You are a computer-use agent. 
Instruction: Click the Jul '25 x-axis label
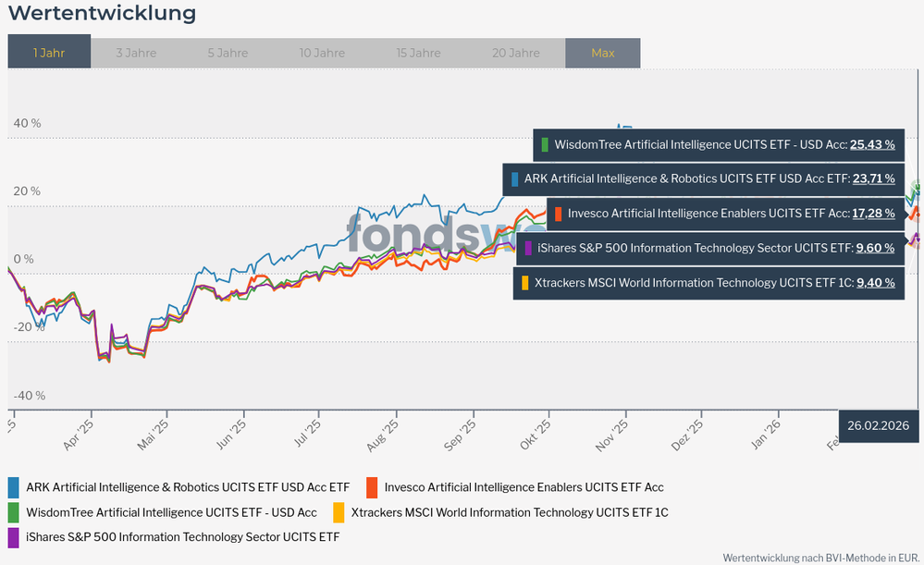[x=307, y=434]
